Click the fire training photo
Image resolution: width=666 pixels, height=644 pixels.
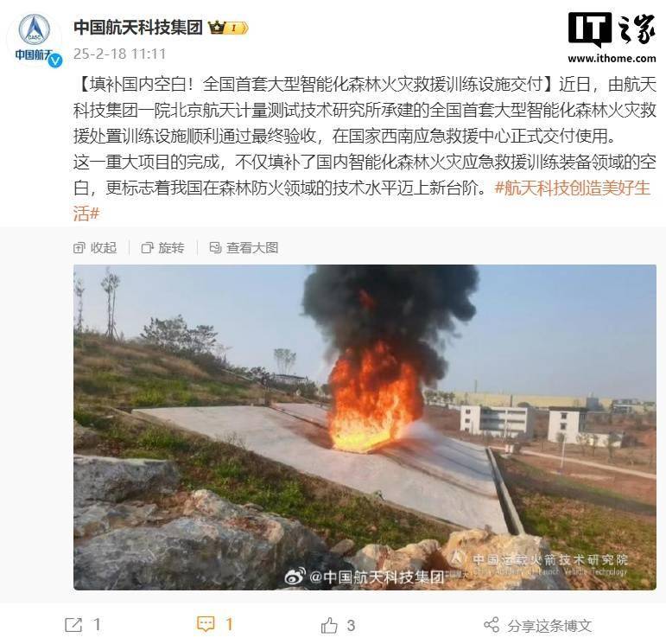[365, 427]
